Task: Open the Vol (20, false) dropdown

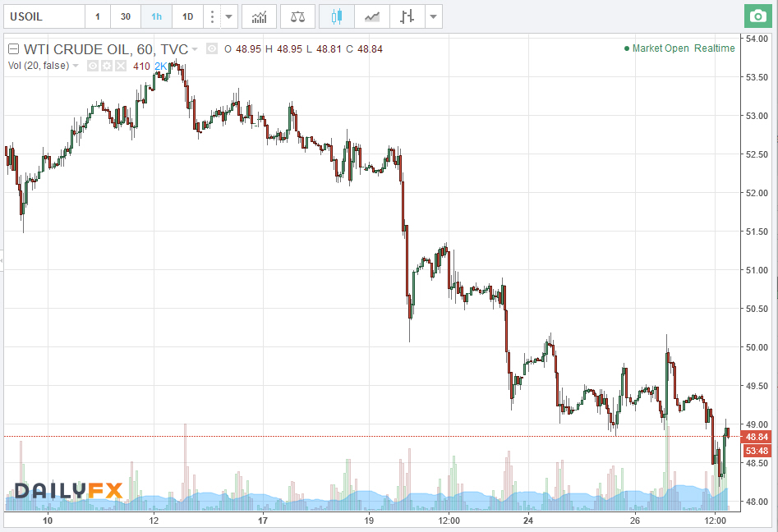Action: [x=76, y=66]
